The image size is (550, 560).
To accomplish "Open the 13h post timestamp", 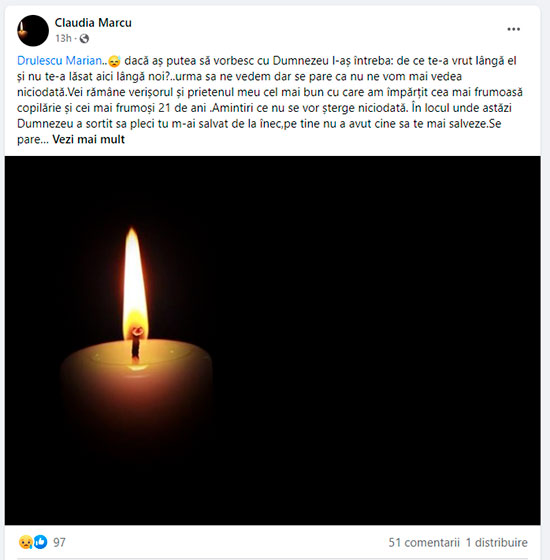I will click(x=63, y=38).
